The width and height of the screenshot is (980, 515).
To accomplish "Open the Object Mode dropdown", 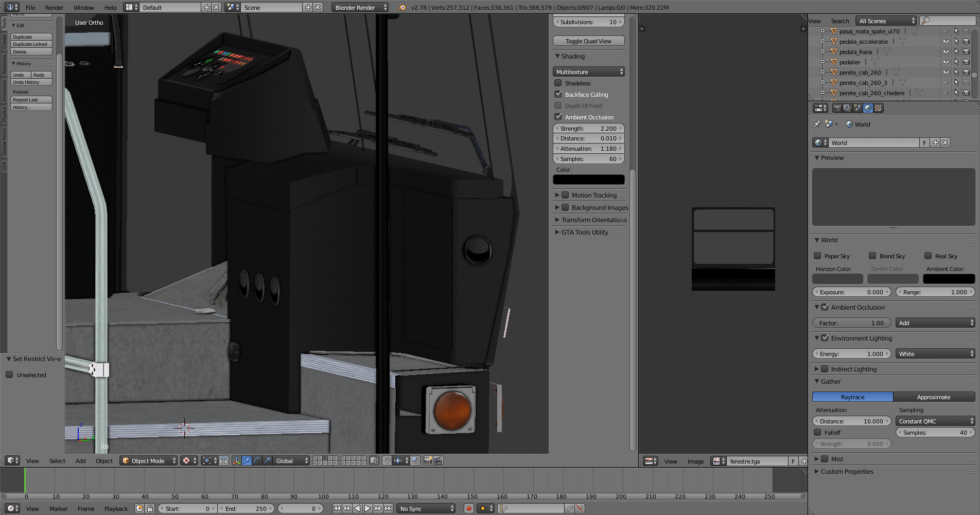I will click(149, 460).
